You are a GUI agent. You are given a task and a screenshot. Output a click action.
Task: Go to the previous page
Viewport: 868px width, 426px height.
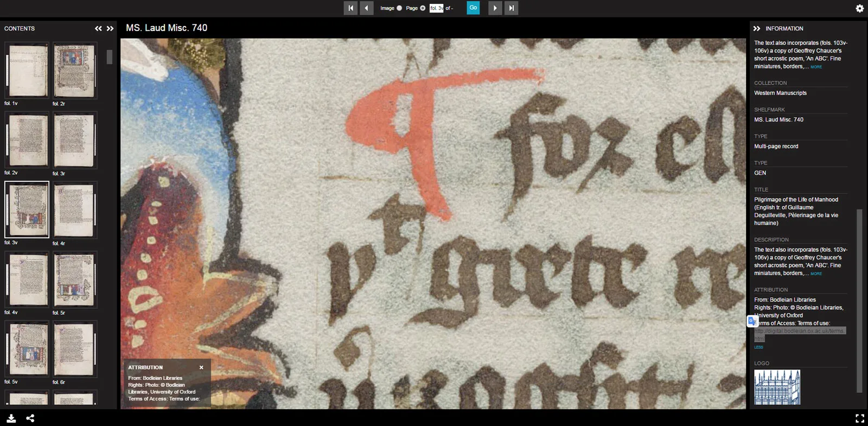coord(367,8)
